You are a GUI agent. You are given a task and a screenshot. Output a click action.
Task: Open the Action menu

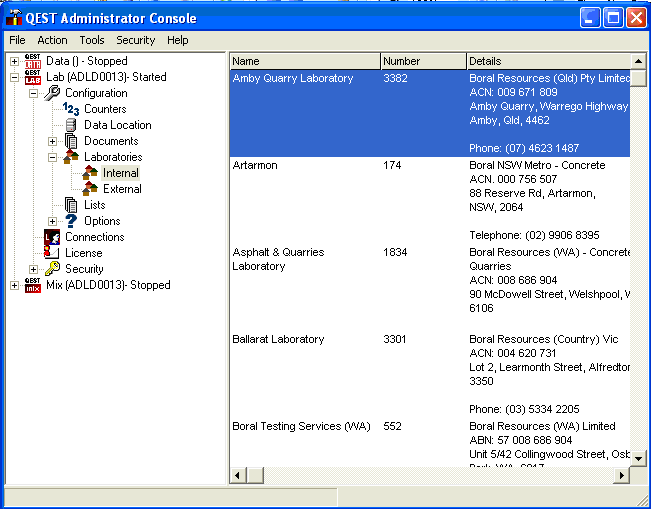pyautogui.click(x=52, y=40)
